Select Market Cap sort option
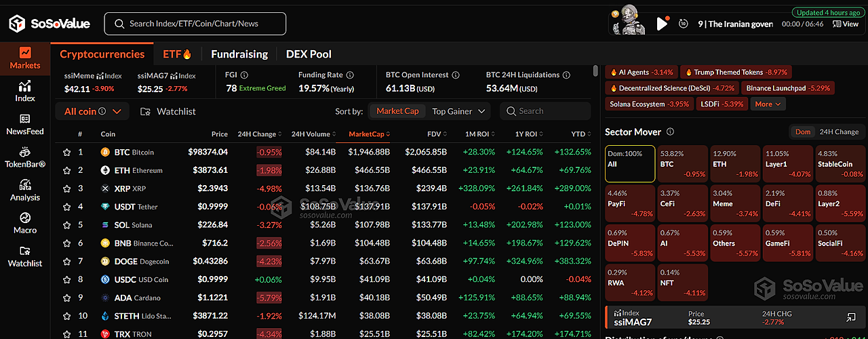 [397, 111]
